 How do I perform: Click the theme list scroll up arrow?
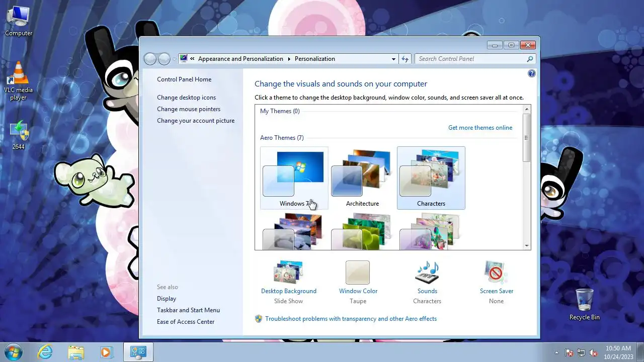[x=527, y=109]
